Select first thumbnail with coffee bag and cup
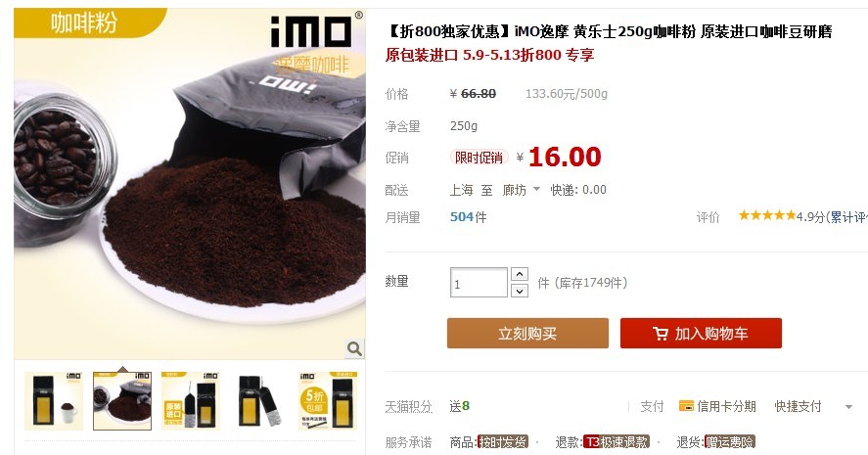 point(54,401)
